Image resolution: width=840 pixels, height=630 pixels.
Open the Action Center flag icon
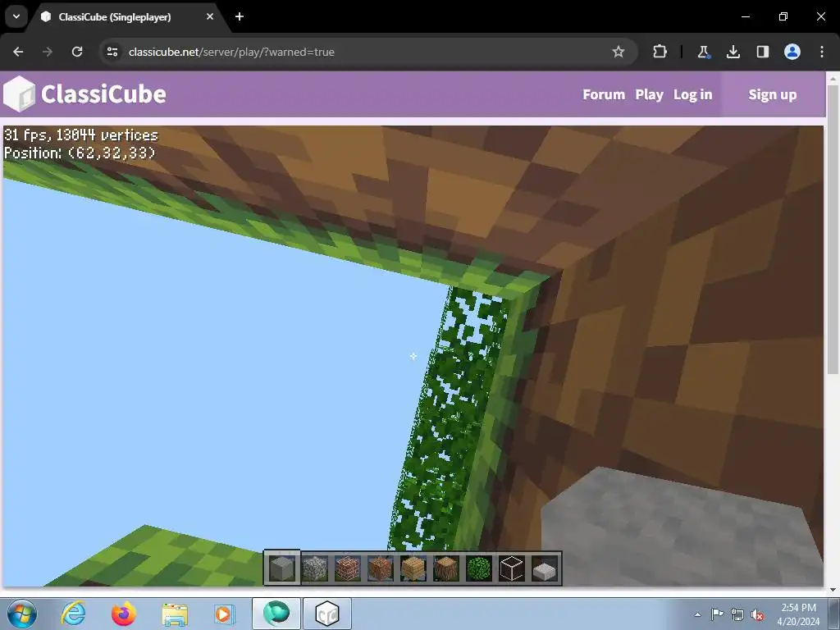[717, 614]
